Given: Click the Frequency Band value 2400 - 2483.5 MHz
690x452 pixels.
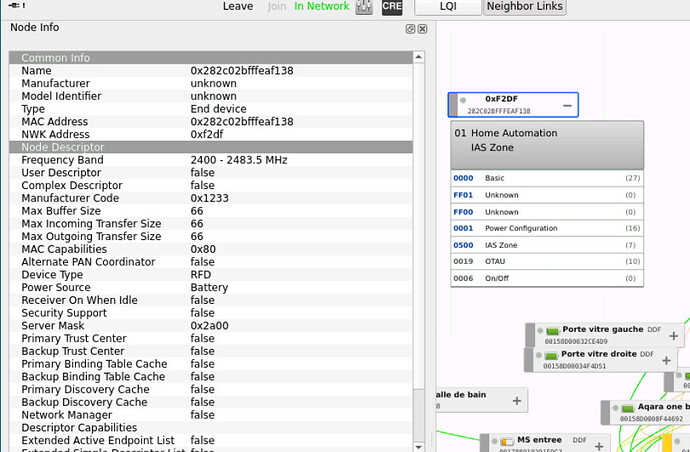Looking at the screenshot, I should 239,160.
